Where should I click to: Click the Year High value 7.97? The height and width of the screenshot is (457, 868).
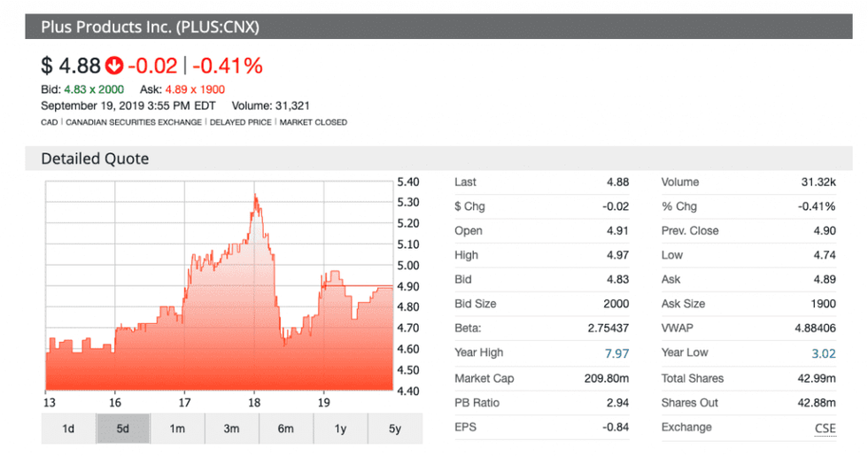(x=616, y=353)
